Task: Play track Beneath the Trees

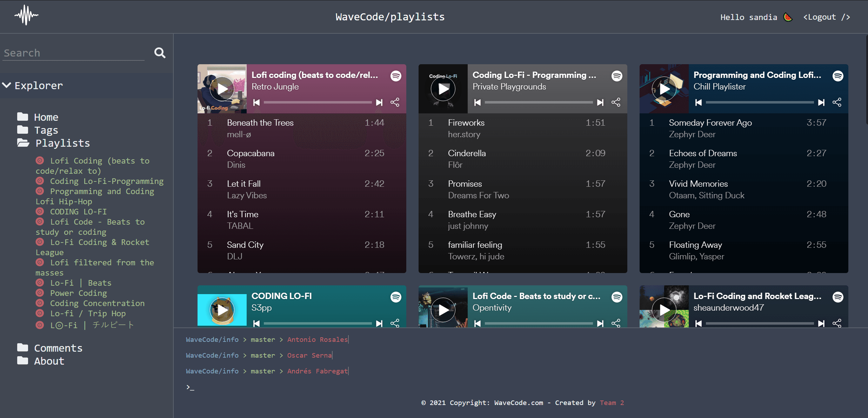Action: (x=302, y=128)
